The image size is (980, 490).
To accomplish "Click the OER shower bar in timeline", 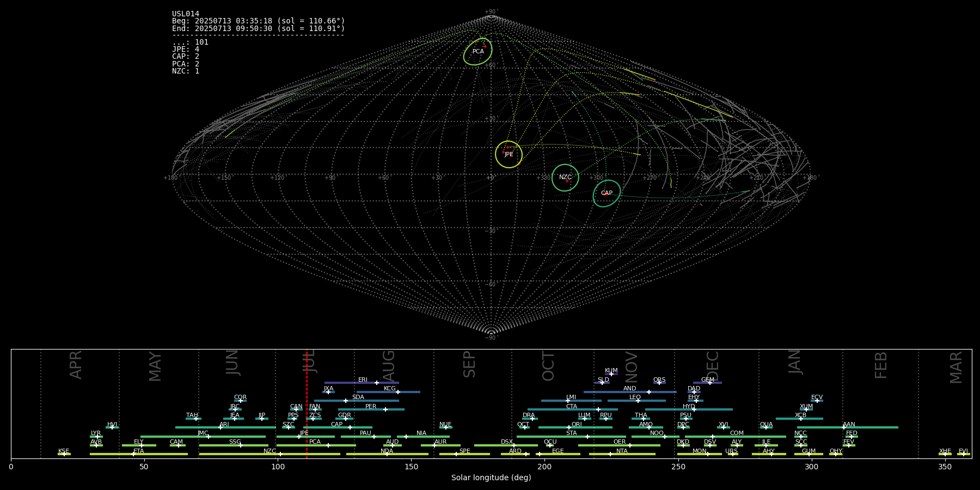I will (619, 445).
